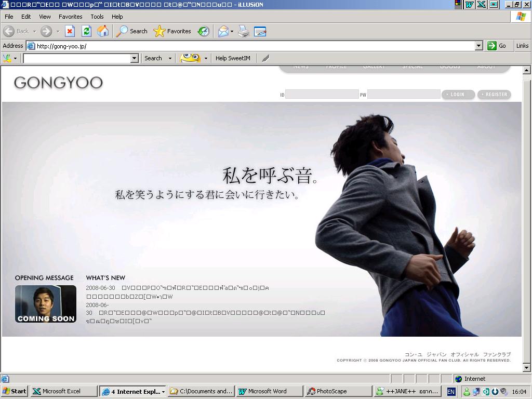Open browsing History clock icon
Image resolution: width=532 pixels, height=399 pixels.
click(x=203, y=31)
